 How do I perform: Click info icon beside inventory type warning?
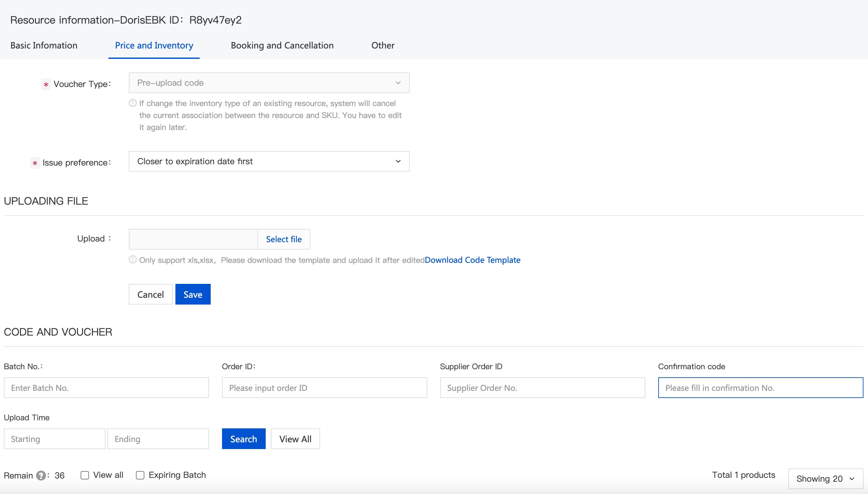click(x=132, y=103)
